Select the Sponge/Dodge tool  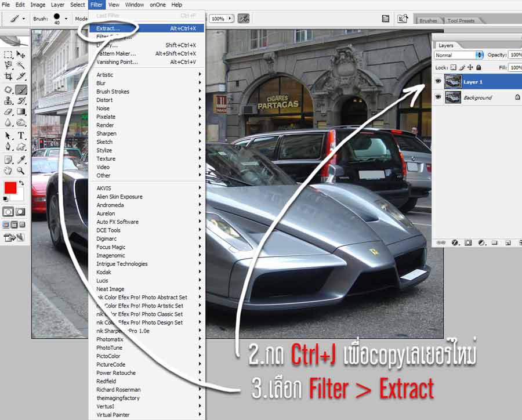pos(21,122)
